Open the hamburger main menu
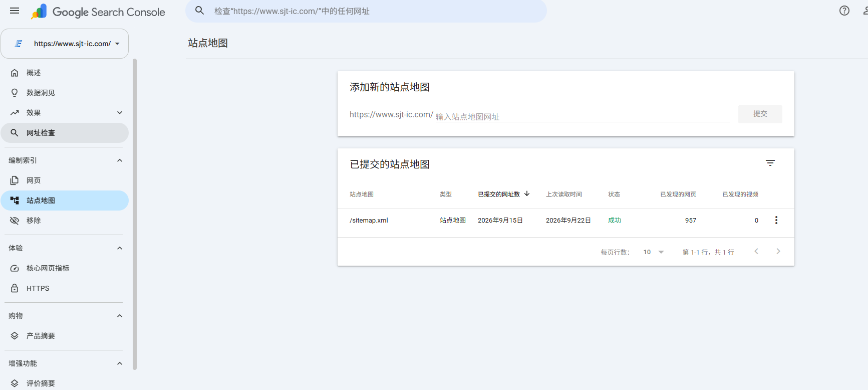Image resolution: width=868 pixels, height=390 pixels. click(x=15, y=11)
